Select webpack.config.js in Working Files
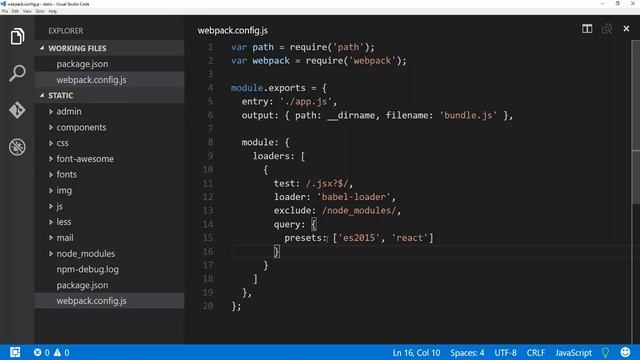Screen dimensions: 640x360 pos(91,80)
